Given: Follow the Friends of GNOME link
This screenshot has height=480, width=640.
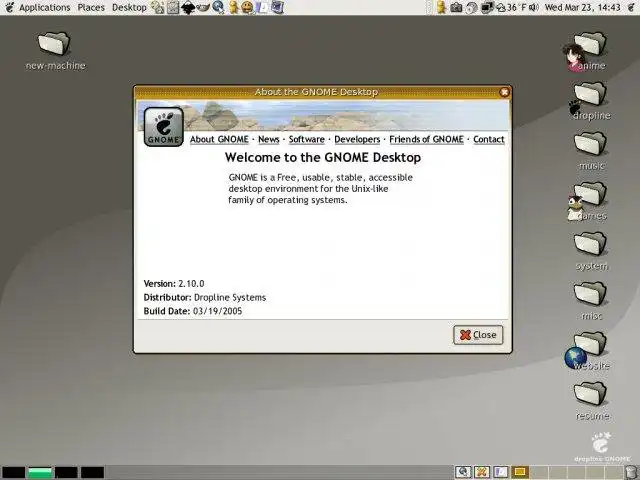Looking at the screenshot, I should click(x=427, y=139).
